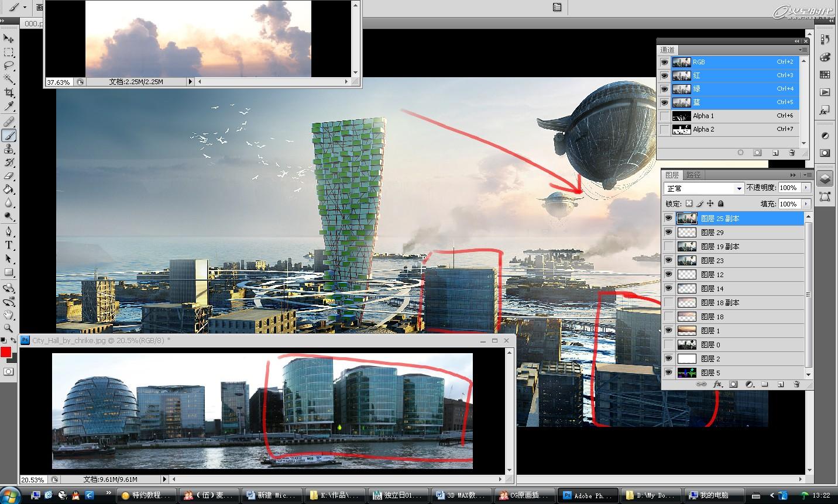Open the 不透明度 opacity value dropdown
The height and width of the screenshot is (504, 838).
(805, 188)
